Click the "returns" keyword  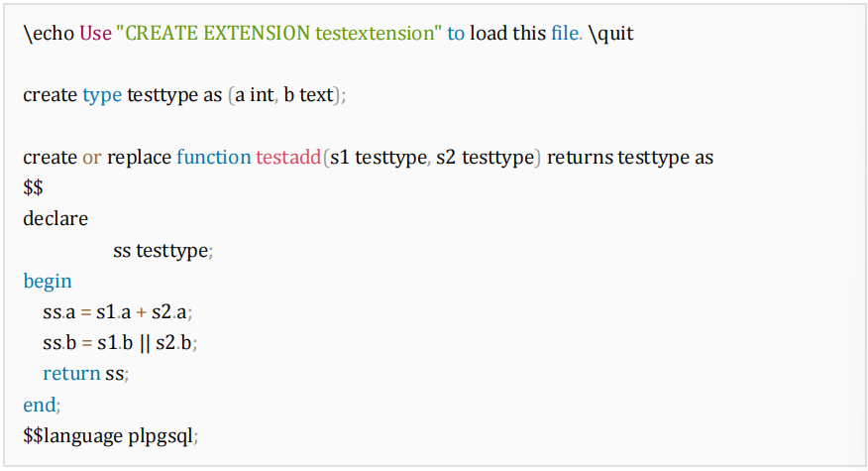click(x=580, y=157)
